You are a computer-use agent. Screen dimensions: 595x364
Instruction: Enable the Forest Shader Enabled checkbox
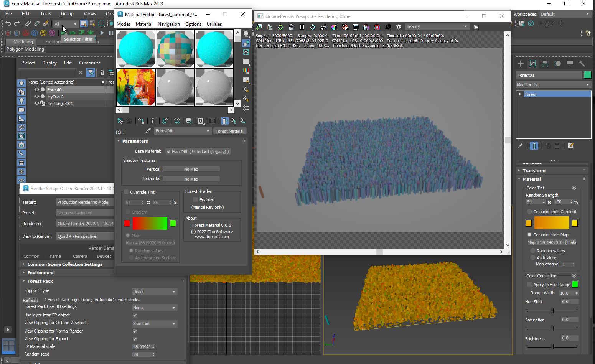pos(196,200)
